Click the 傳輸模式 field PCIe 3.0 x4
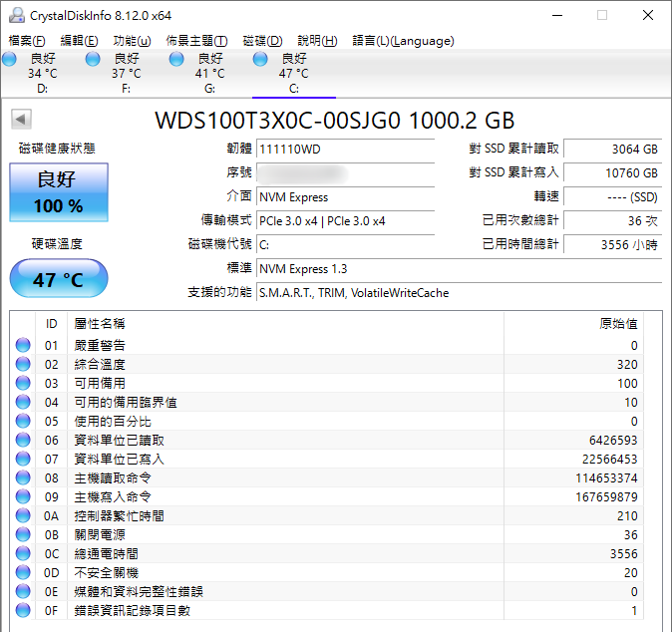672x632 pixels. pos(345,221)
